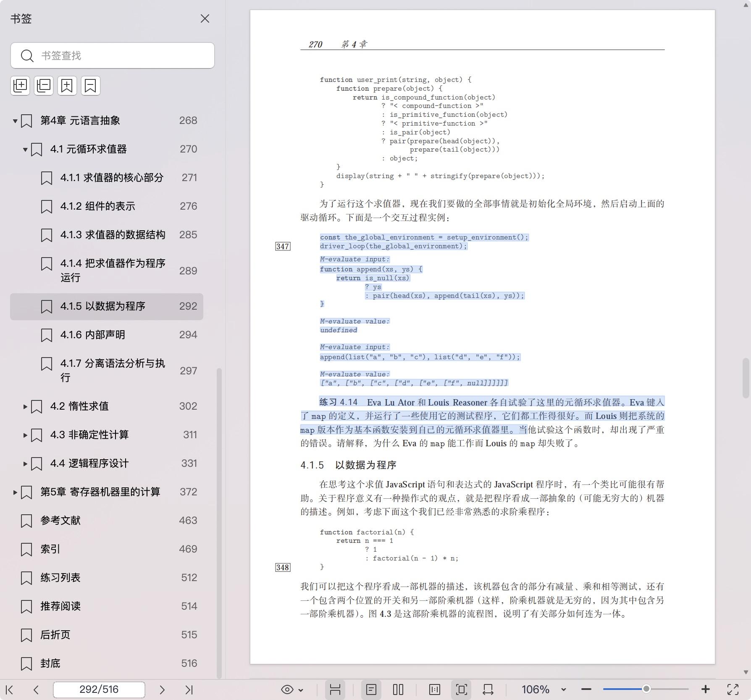This screenshot has width=751, height=700.
Task: Switch to two-page view
Action: 398,689
